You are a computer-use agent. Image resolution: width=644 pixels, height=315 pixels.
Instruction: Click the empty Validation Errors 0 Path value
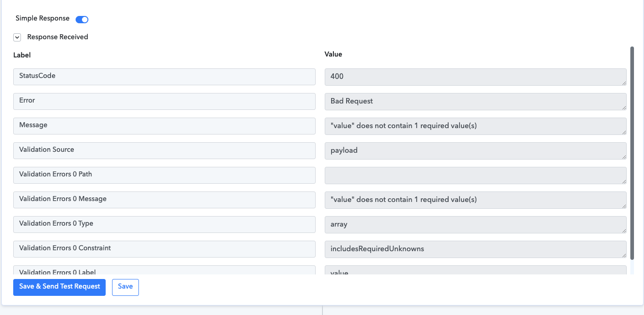pos(475,176)
